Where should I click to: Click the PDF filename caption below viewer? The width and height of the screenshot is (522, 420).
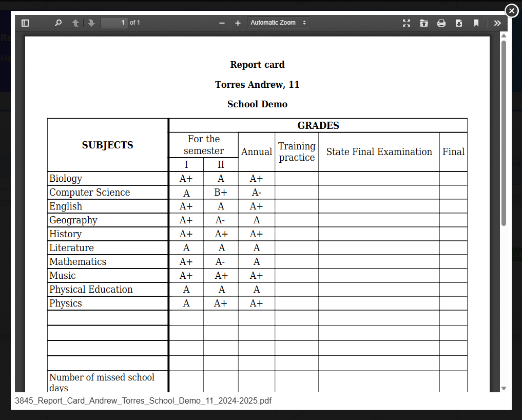143,400
